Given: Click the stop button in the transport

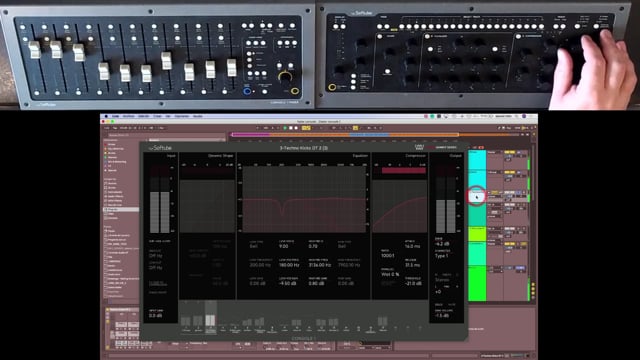Looking at the screenshot, I should 291,128.
